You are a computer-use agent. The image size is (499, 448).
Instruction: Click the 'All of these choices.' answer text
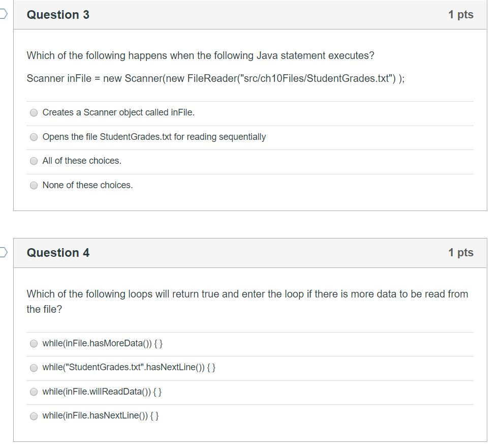82,161
